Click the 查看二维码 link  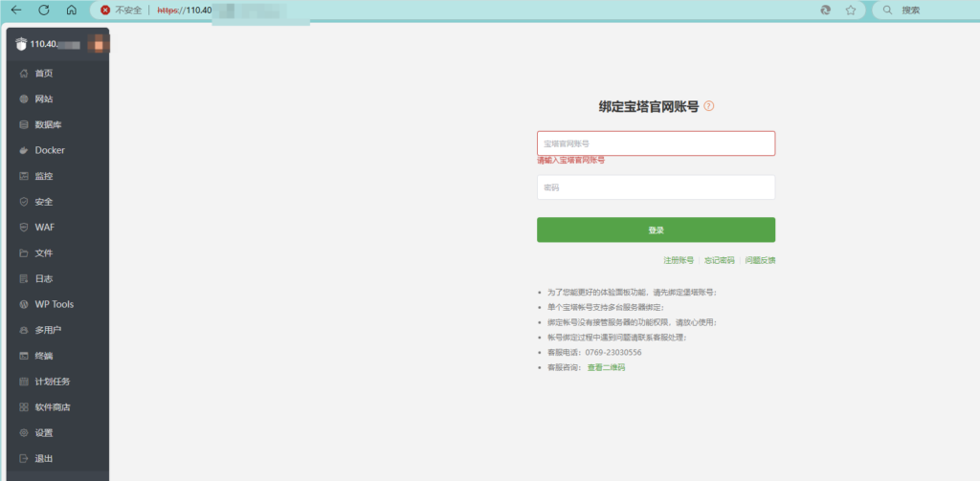click(x=606, y=368)
